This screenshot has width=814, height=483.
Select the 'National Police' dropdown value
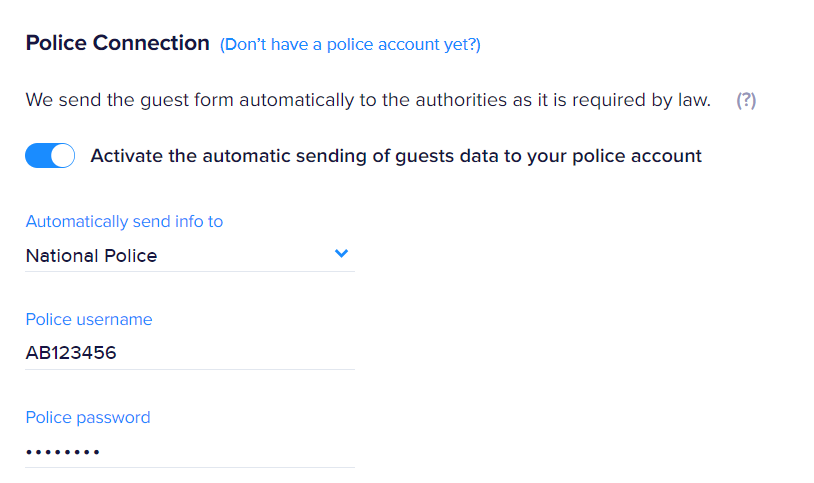pyautogui.click(x=92, y=255)
